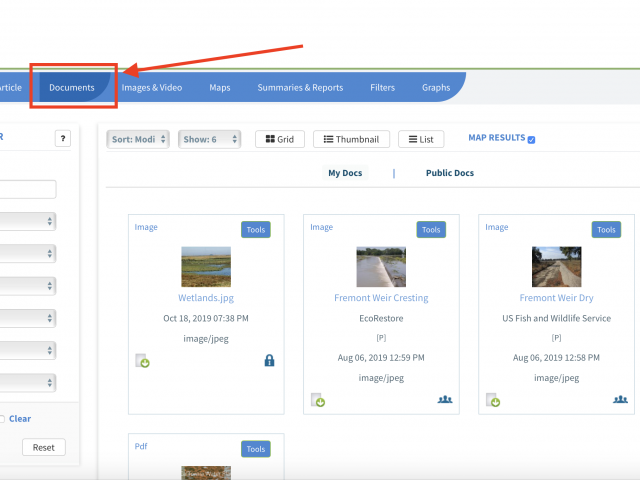
Task: Open the Fremont Weir Dry title link
Action: [x=556, y=298]
